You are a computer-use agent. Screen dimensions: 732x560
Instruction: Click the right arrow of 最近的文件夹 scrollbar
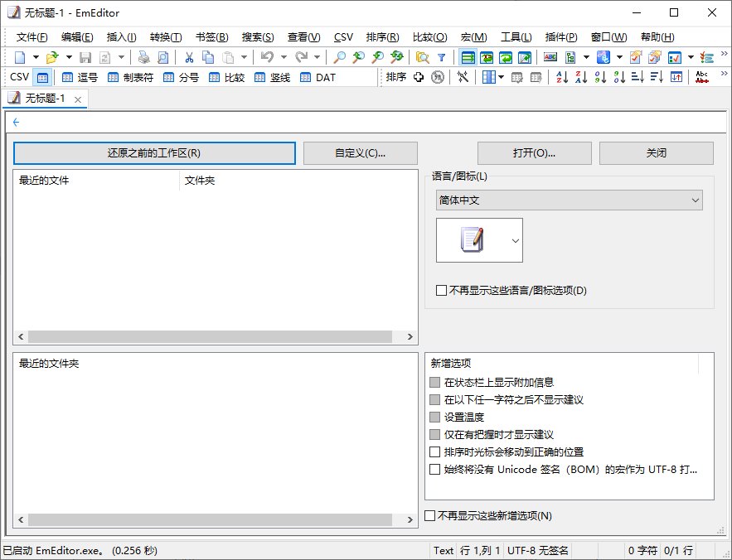[410, 519]
